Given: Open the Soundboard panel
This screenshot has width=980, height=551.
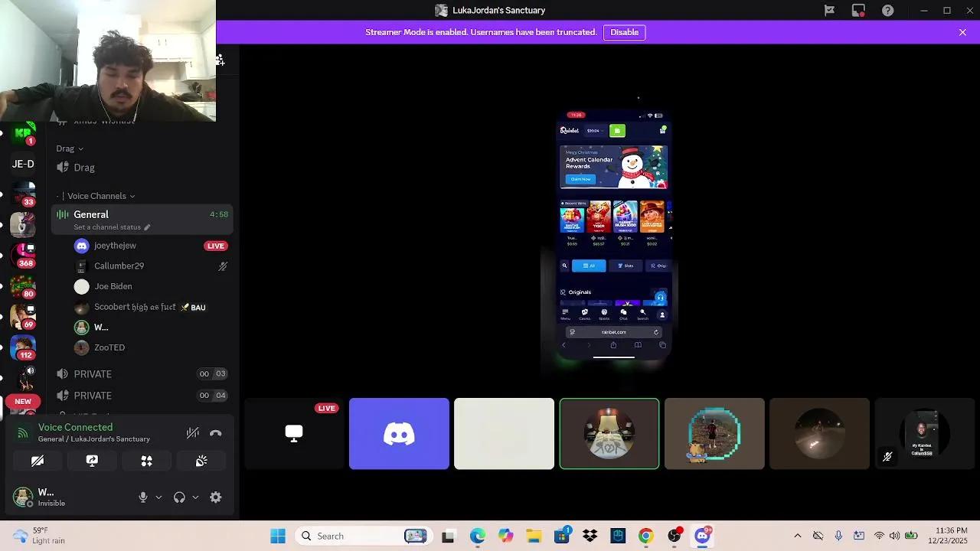Looking at the screenshot, I should click(x=201, y=460).
